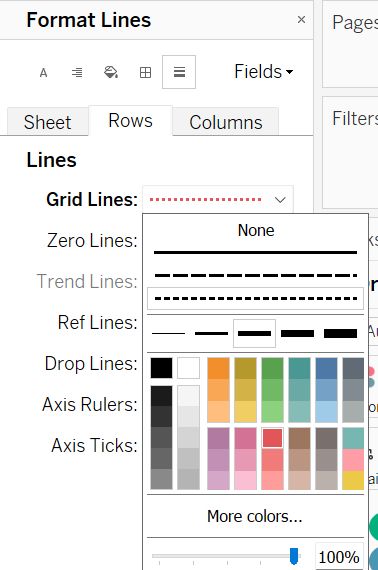Open the Shading paint bucket icon
Viewport: 378px width, 570px height.
[x=111, y=72]
